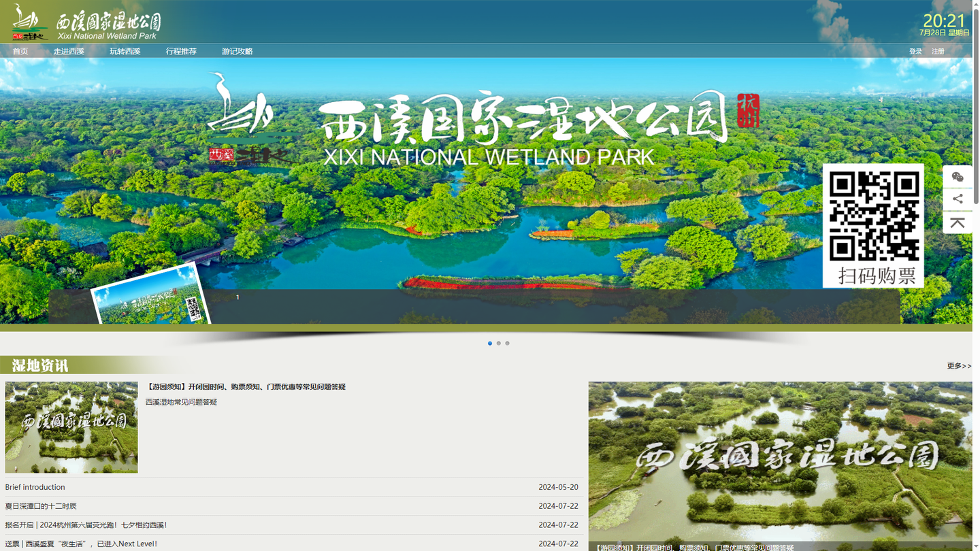Click the 2024-05-20 date on Brief introduction row
980x551 pixels.
558,487
